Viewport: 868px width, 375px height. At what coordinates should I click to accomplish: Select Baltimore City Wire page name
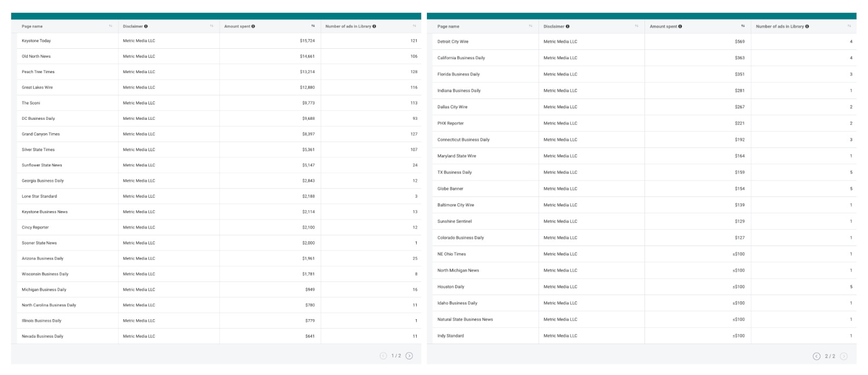[x=456, y=205]
